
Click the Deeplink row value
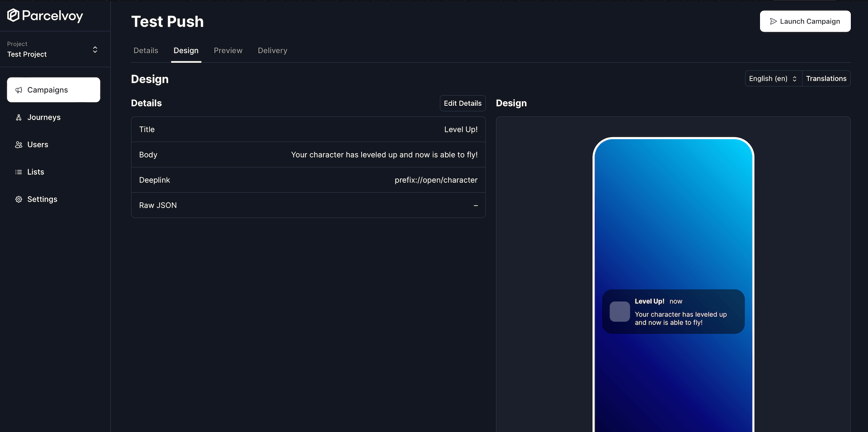coord(436,180)
